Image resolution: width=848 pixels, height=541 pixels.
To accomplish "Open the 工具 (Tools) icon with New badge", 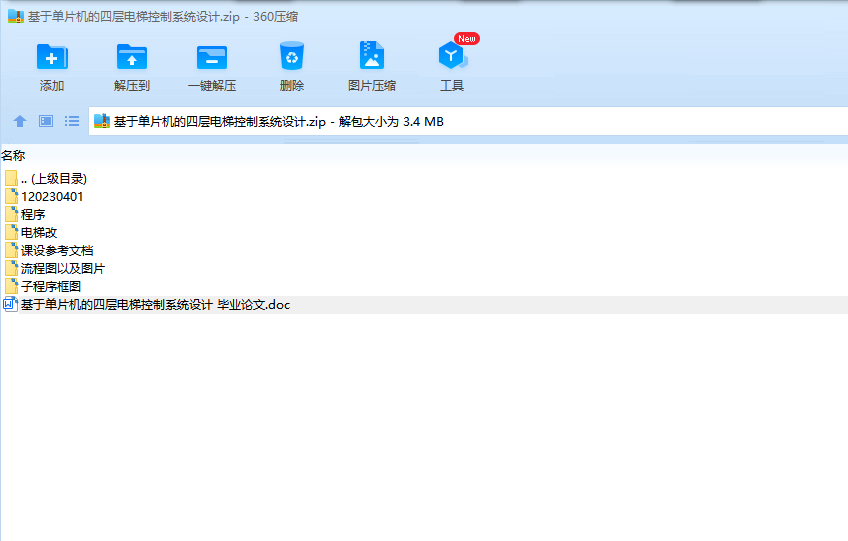I will tap(452, 55).
